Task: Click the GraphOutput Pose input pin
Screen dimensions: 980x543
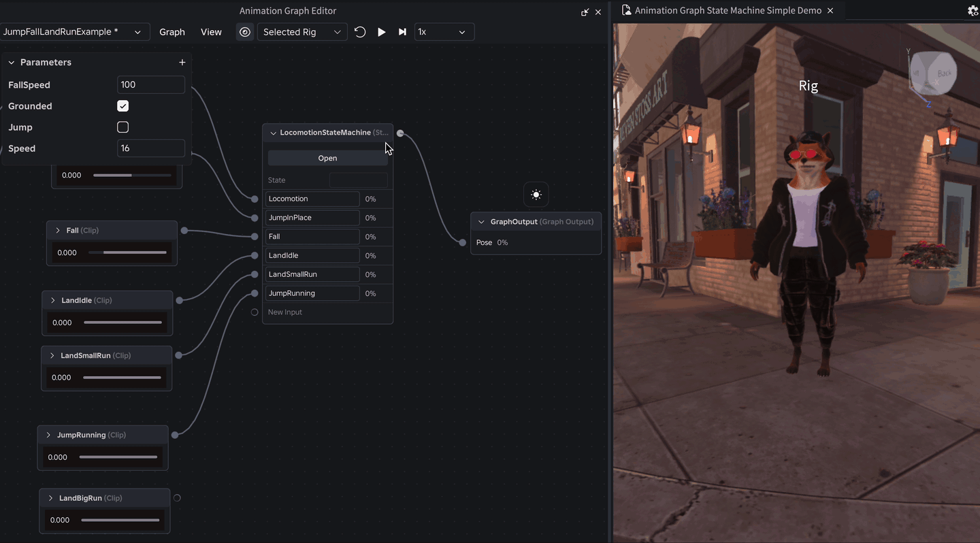Action: pos(463,243)
